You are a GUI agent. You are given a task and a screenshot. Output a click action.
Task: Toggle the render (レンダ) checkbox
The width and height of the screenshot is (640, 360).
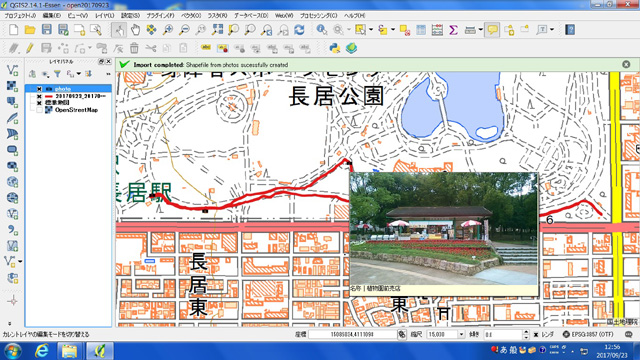pos(536,334)
